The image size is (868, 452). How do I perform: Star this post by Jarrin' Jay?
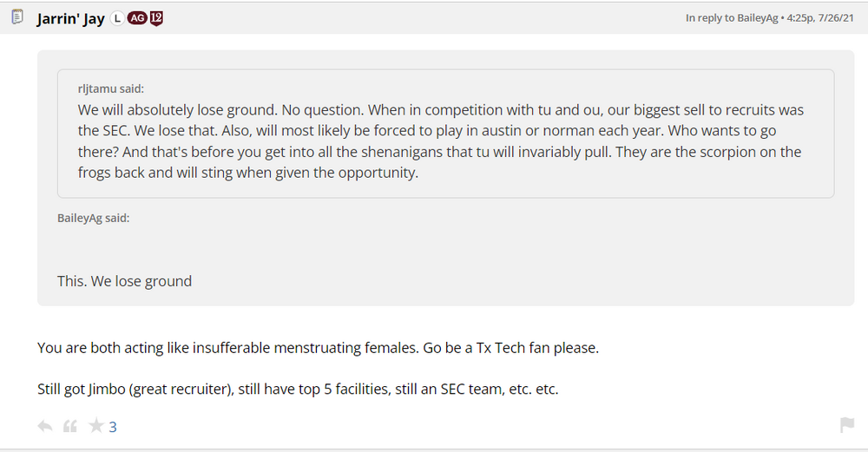click(96, 426)
